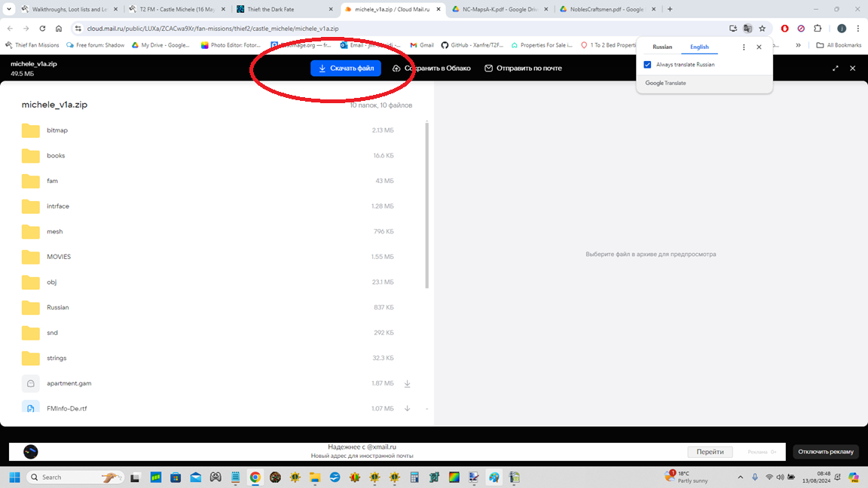Toggle Always translate Russian checkbox

coord(647,65)
